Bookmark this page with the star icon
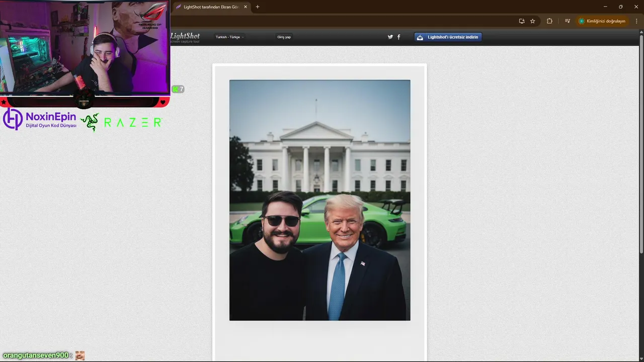Image resolution: width=644 pixels, height=362 pixels. pyautogui.click(x=533, y=21)
